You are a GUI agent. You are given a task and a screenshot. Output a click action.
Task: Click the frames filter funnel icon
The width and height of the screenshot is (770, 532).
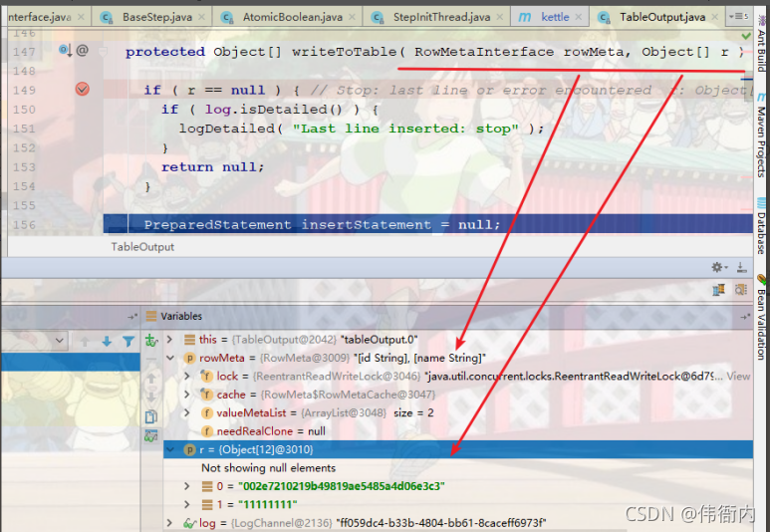point(128,341)
